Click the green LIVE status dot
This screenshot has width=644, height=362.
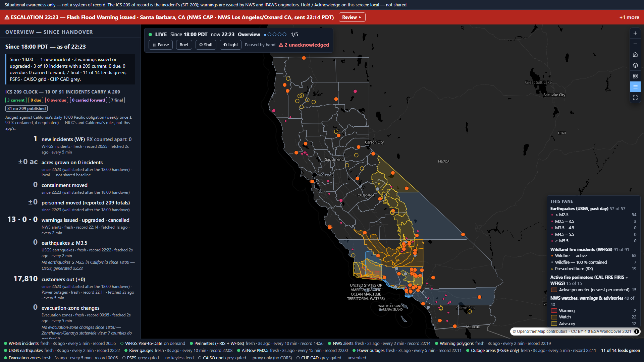tap(150, 35)
